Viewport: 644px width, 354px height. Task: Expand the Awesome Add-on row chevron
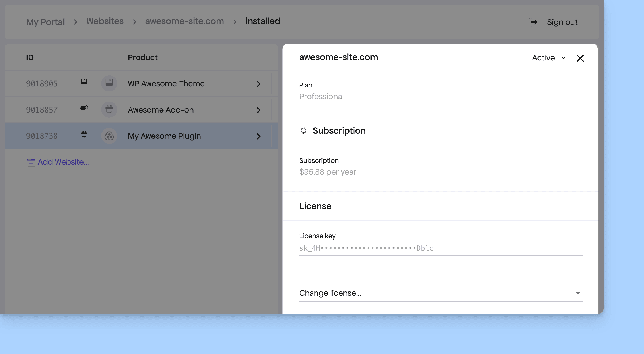coord(258,110)
